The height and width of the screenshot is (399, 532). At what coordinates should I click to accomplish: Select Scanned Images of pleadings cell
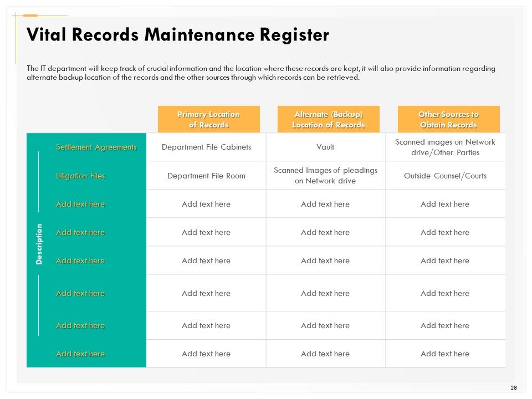[325, 176]
